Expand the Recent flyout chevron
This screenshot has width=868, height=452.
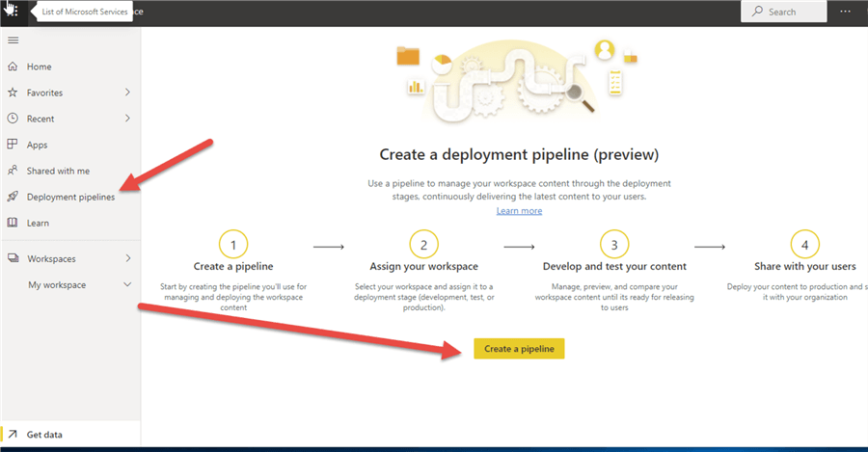(127, 119)
